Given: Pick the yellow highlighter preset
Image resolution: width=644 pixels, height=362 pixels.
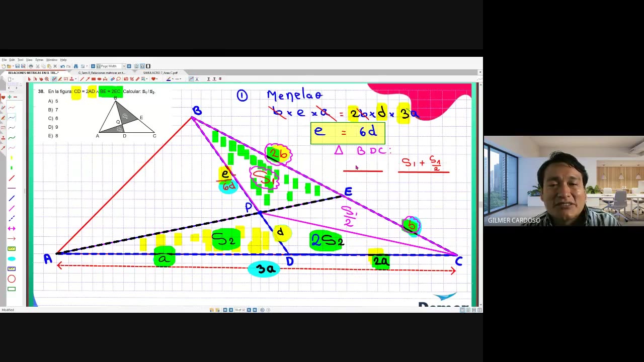Looking at the screenshot, I should 12,158.
